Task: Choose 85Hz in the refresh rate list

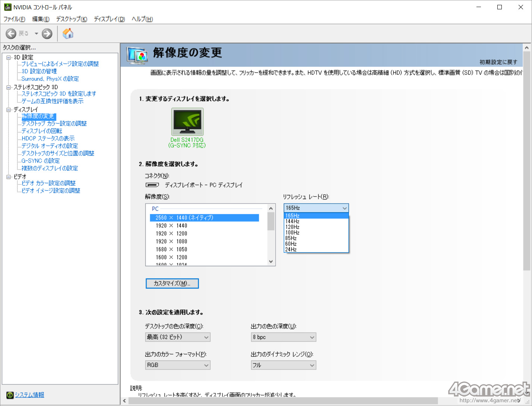Action: coord(316,238)
